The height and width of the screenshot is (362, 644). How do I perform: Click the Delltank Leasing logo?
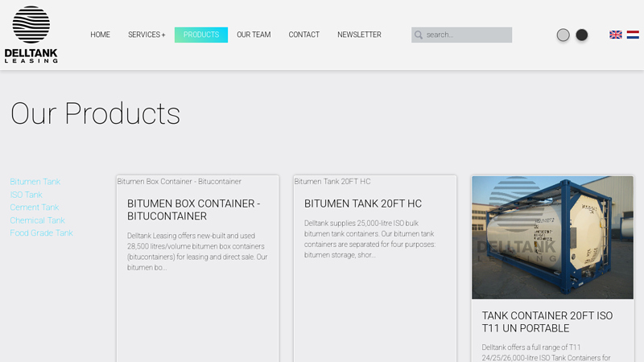point(31,35)
